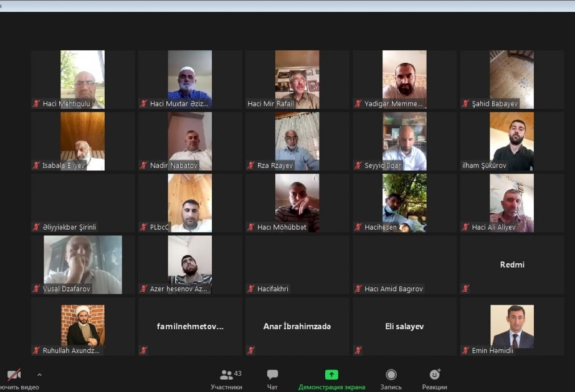Click the name "Eli salayev"
This screenshot has height=392, width=575.
pos(404,327)
